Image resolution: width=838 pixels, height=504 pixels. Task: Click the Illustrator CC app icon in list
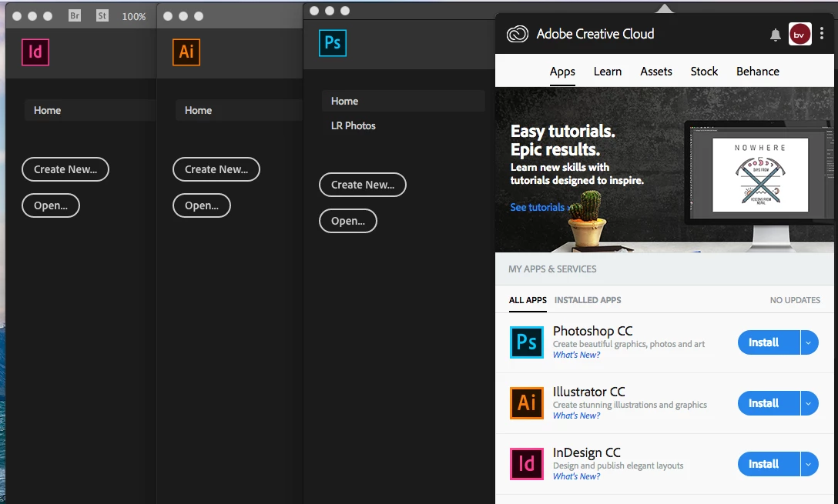click(x=526, y=403)
